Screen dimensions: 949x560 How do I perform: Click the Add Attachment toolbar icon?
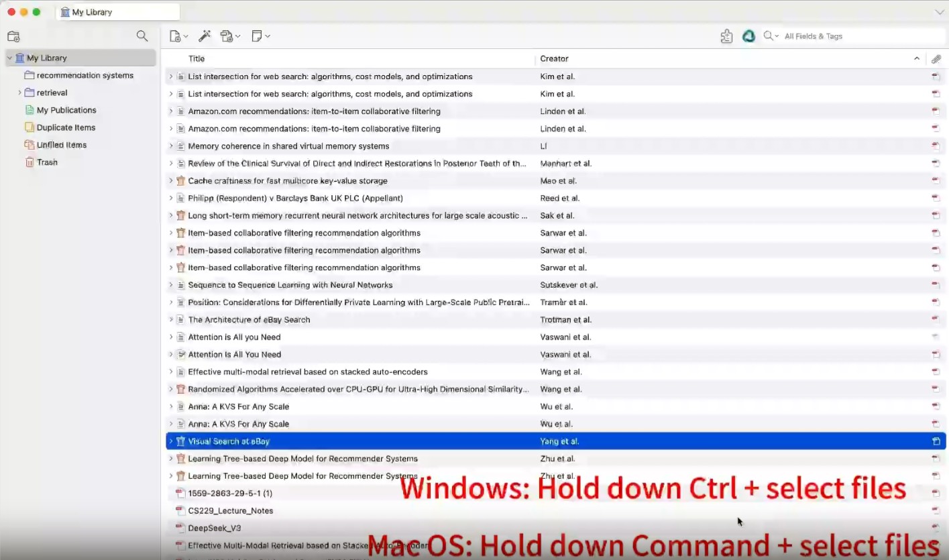click(229, 36)
